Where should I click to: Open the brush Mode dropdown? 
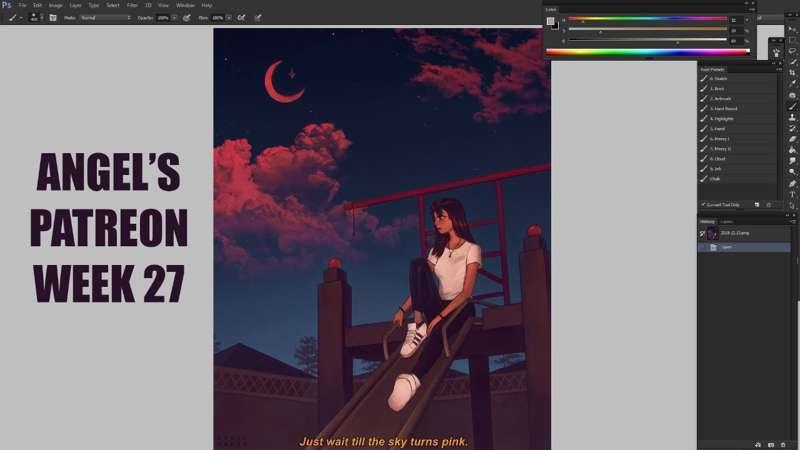(x=105, y=18)
